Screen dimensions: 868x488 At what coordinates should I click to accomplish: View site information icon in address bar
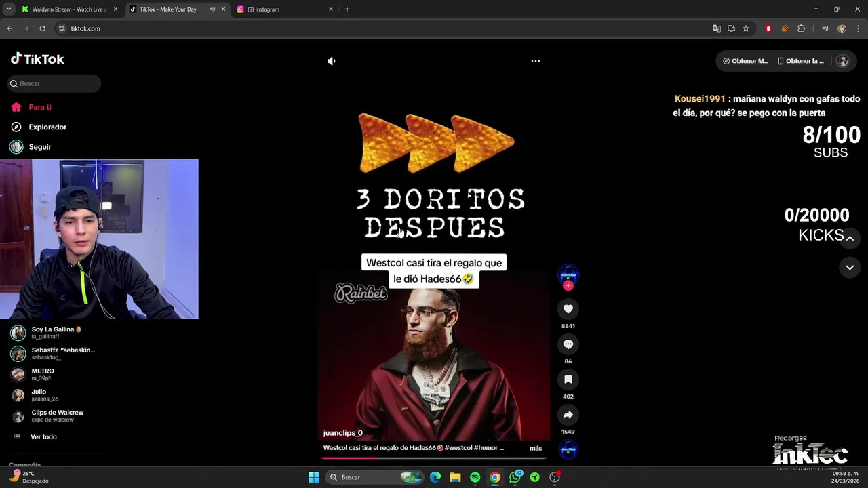pos(62,28)
